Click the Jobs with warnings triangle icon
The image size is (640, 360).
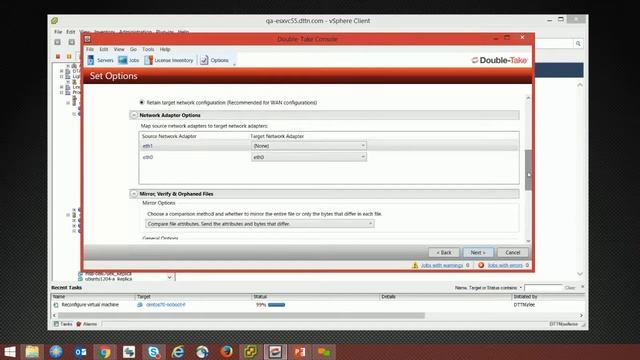pos(415,265)
